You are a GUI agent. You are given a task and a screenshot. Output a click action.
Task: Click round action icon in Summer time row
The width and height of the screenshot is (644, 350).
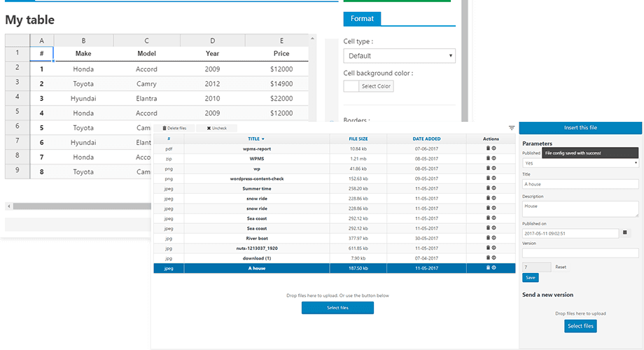493,188
